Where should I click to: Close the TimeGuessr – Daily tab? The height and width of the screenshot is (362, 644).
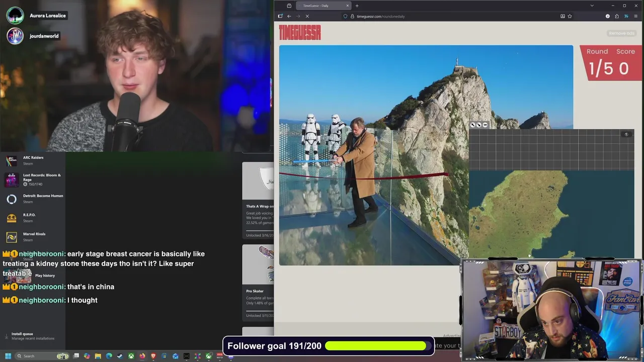click(347, 6)
